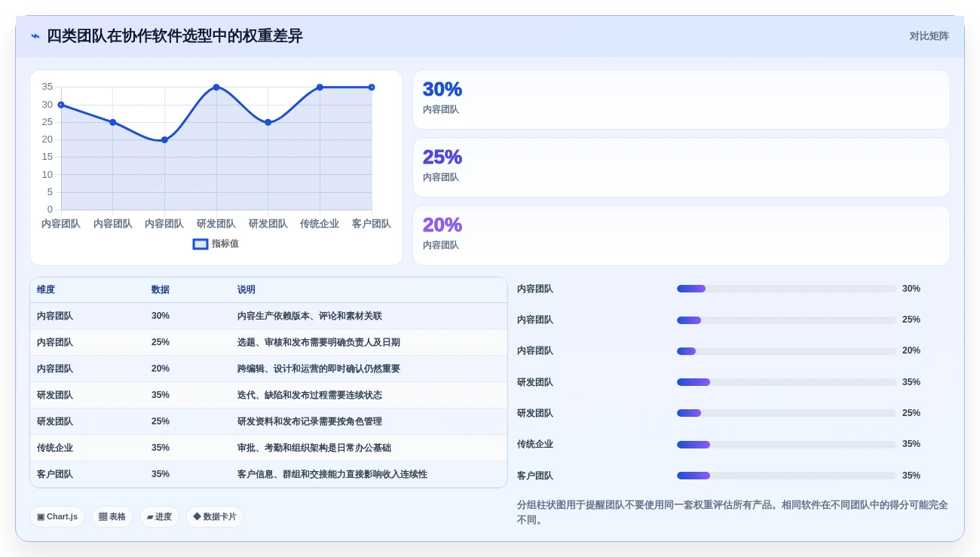Open the 30% 内容团队 stat card

click(681, 99)
